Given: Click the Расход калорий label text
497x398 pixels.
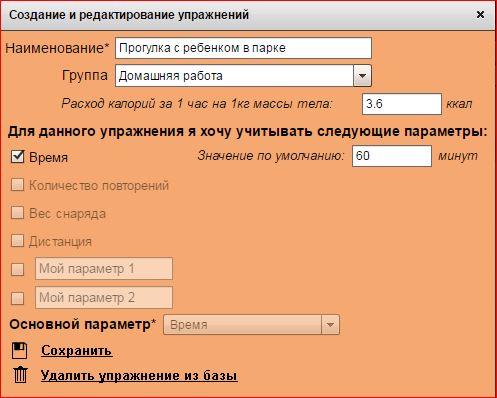Looking at the screenshot, I should (197, 104).
